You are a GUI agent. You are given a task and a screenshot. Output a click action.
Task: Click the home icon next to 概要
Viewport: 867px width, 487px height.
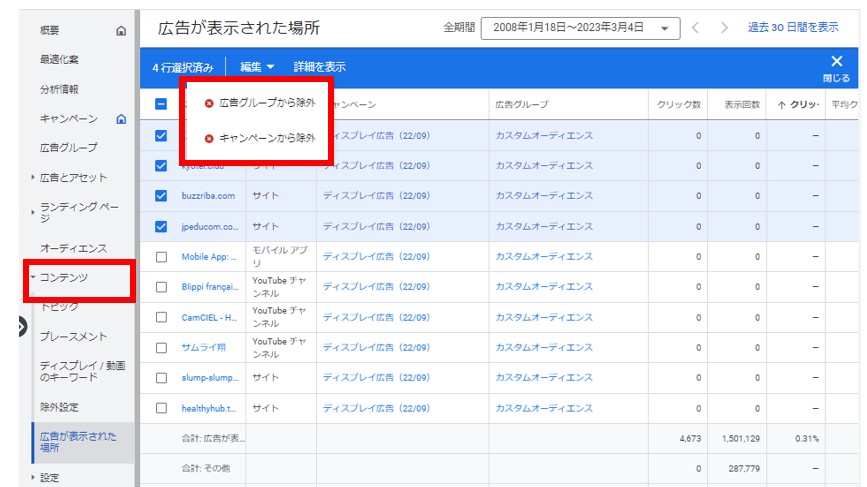click(x=121, y=31)
